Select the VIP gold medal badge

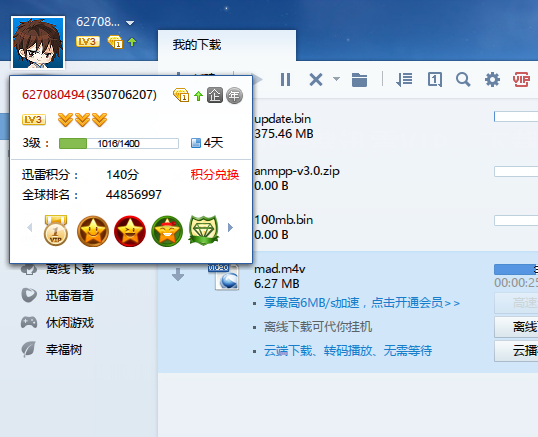pyautogui.click(x=56, y=230)
